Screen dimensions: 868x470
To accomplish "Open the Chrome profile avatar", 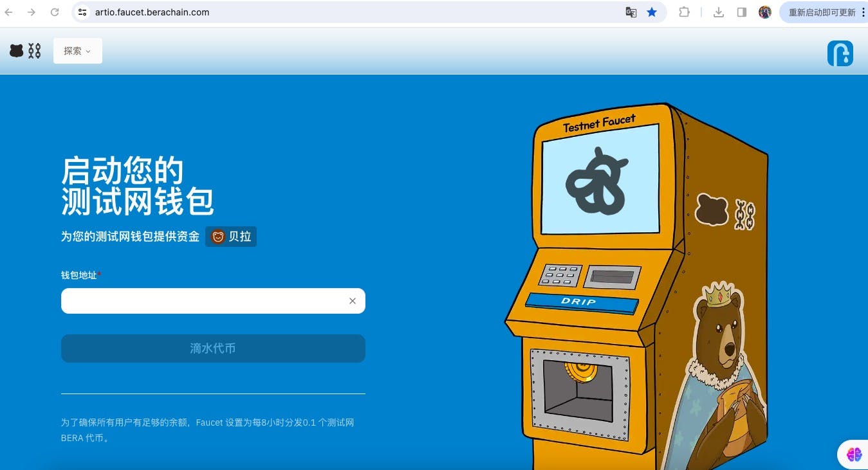I will pos(765,12).
